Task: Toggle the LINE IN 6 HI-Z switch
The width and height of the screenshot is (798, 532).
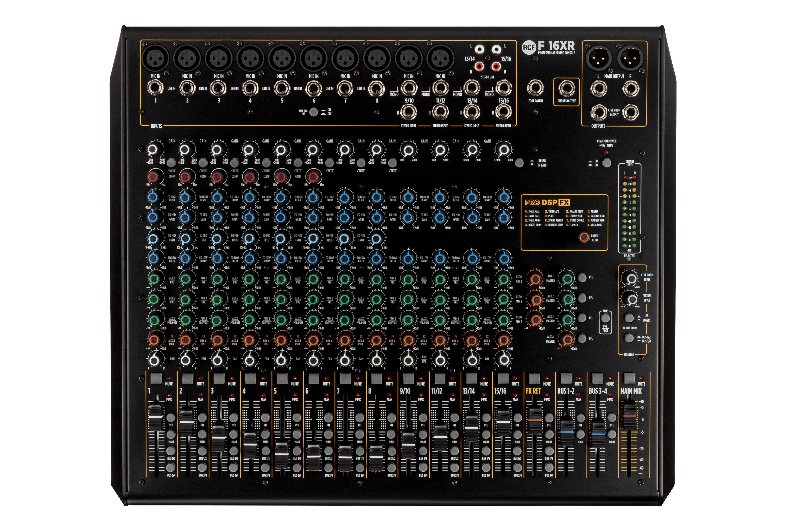Action: coord(314,112)
